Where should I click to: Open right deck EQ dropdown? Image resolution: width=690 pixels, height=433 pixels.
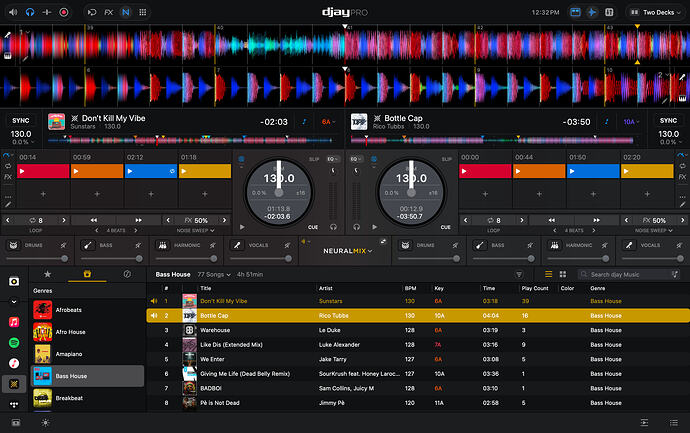[356, 159]
